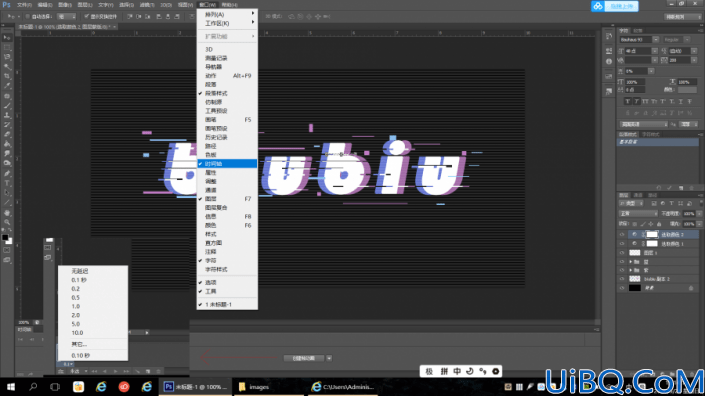This screenshot has height=396, width=705.
Task: Select 图层 F7 menu item
Action: tap(227, 199)
